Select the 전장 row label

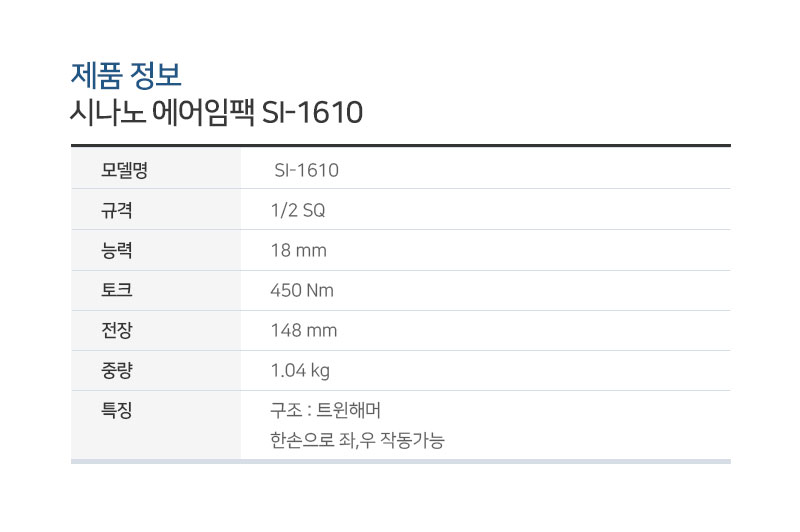coord(117,331)
